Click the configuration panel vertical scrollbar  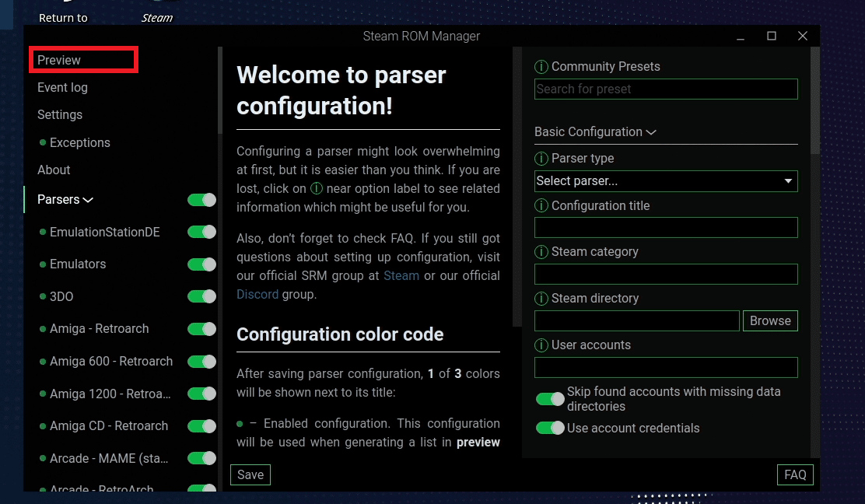click(814, 100)
